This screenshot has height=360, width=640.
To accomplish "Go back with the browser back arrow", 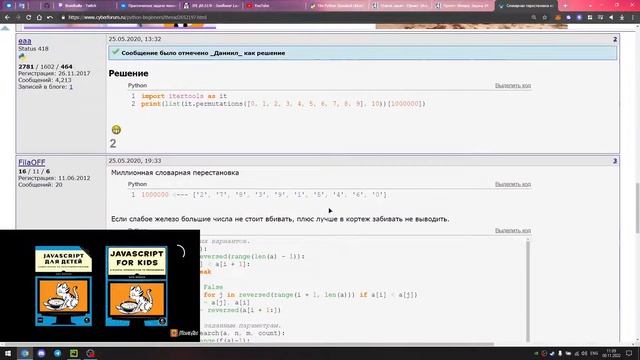I will coord(7,18).
